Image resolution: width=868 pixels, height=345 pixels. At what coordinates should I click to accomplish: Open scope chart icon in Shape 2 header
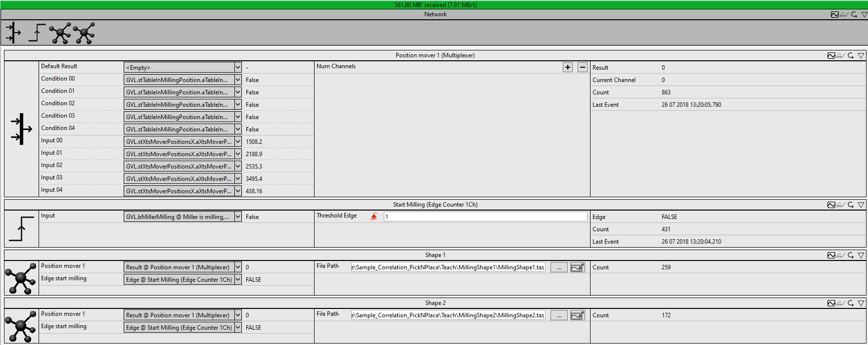click(x=831, y=303)
